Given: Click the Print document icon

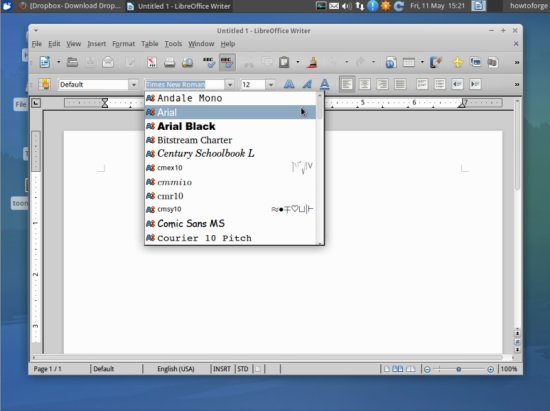Looking at the screenshot, I should 169,62.
